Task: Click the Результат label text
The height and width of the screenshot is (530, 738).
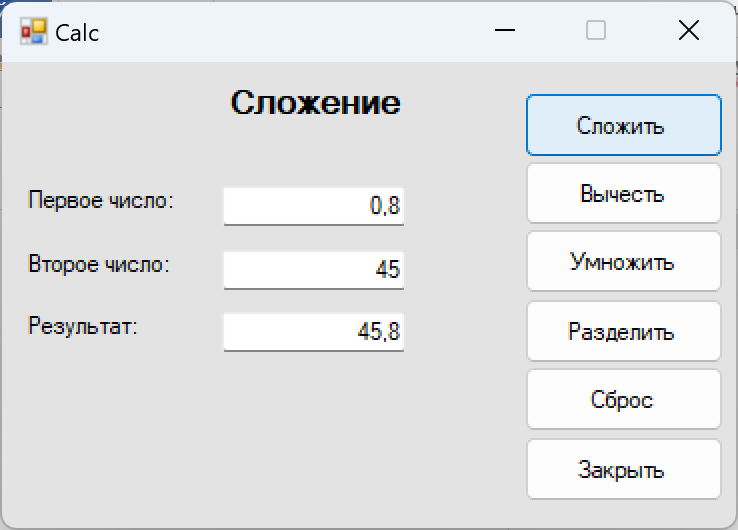Action: click(x=83, y=326)
